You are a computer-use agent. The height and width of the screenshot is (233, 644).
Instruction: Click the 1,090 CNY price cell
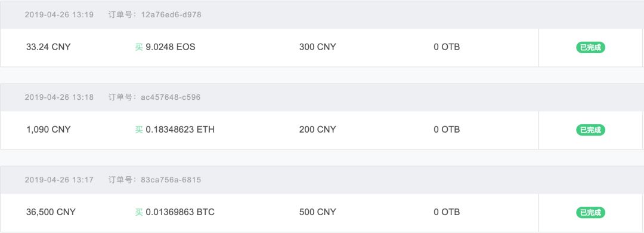[48, 130]
